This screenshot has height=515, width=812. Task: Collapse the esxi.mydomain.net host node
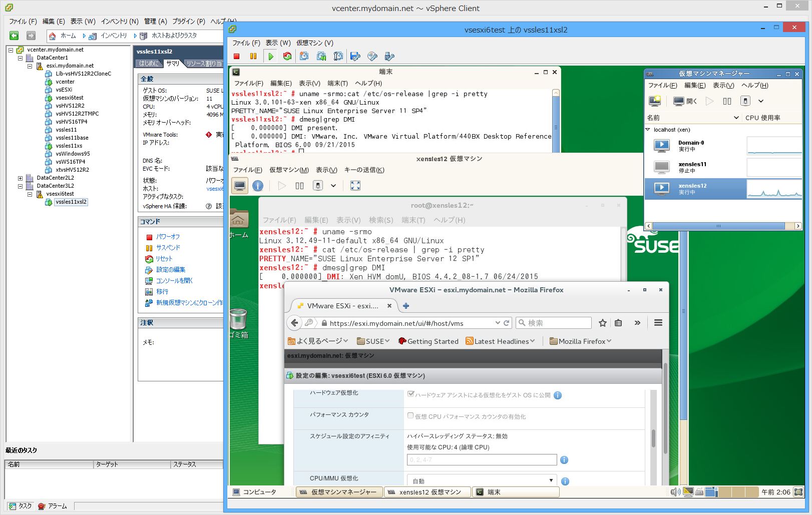[30, 66]
